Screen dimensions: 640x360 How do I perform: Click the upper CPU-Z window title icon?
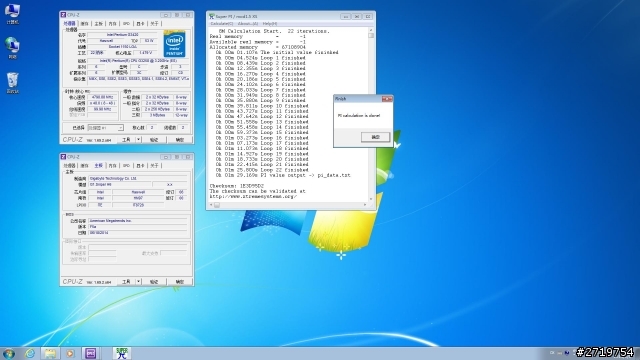[63, 15]
